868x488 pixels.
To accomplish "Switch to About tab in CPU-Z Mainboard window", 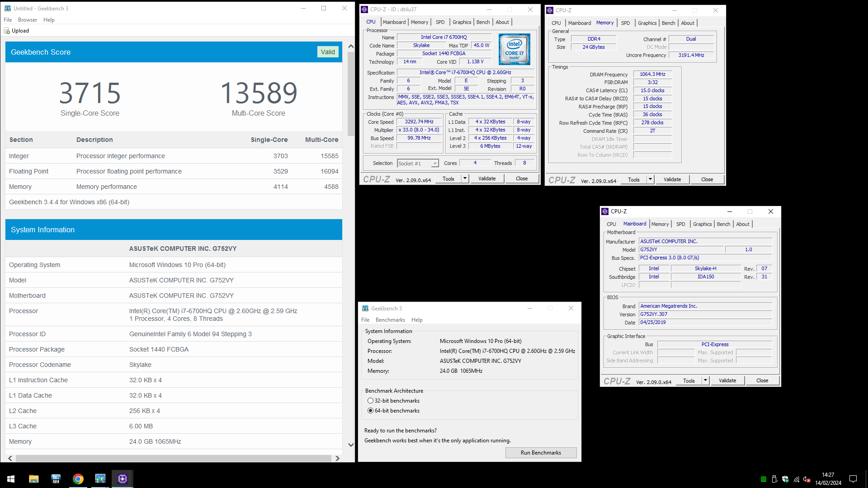I will pyautogui.click(x=743, y=224).
